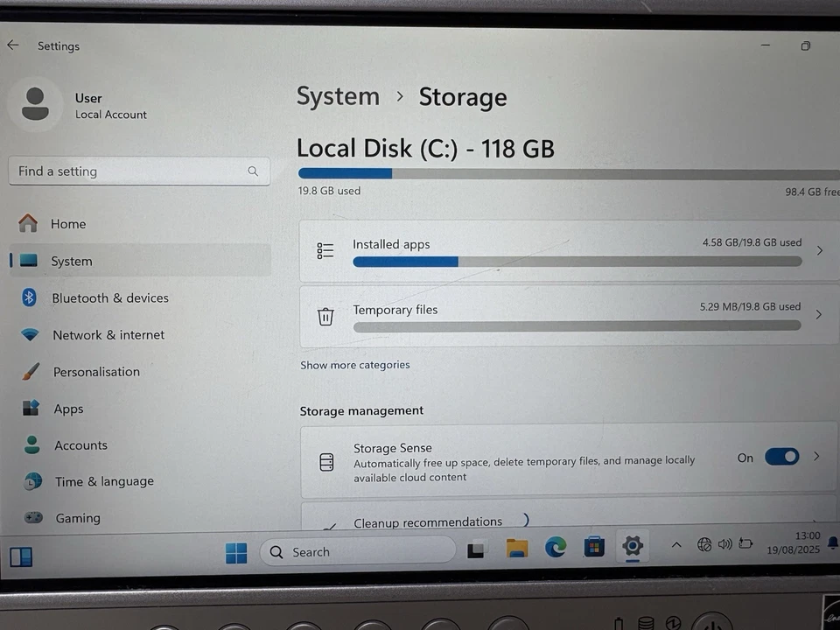Click the Installed apps icon
Viewport: 840px width, 630px height.
pos(325,250)
